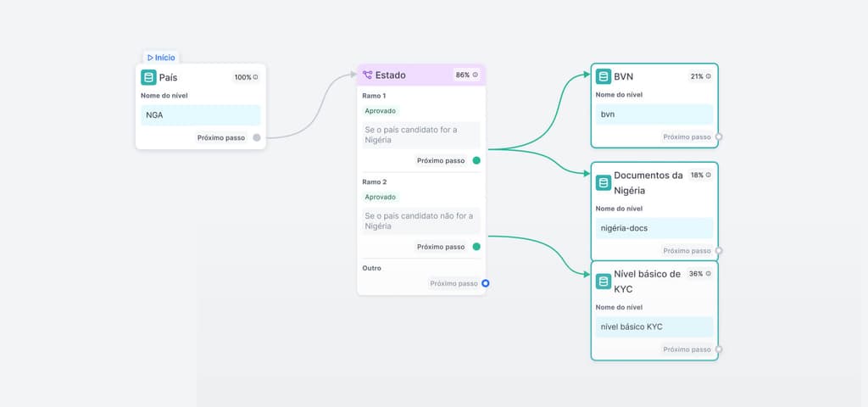Click the info icon beside BVN 21%
The image size is (868, 407).
tap(709, 76)
